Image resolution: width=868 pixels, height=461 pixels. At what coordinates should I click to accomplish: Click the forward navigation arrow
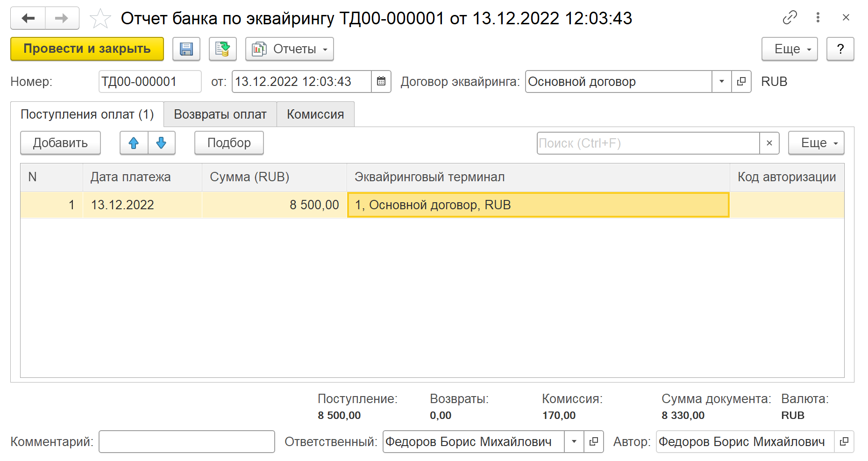point(62,18)
